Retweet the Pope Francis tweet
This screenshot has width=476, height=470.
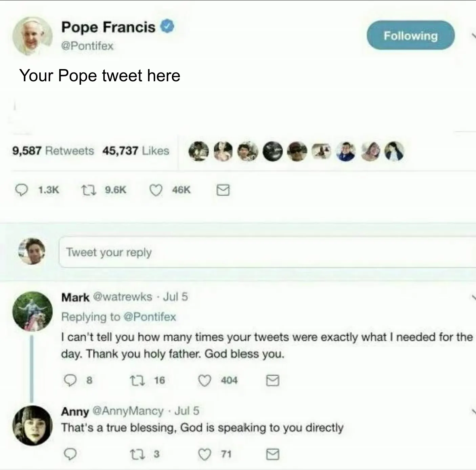point(89,190)
